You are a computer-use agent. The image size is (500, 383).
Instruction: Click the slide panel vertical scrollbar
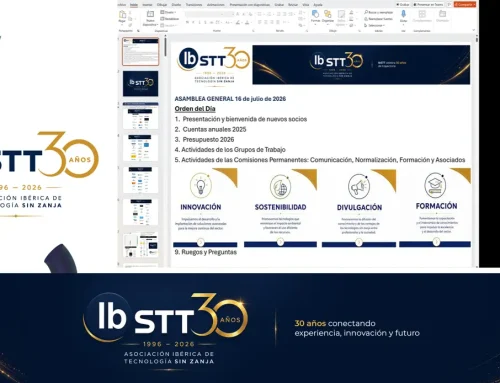(165, 48)
